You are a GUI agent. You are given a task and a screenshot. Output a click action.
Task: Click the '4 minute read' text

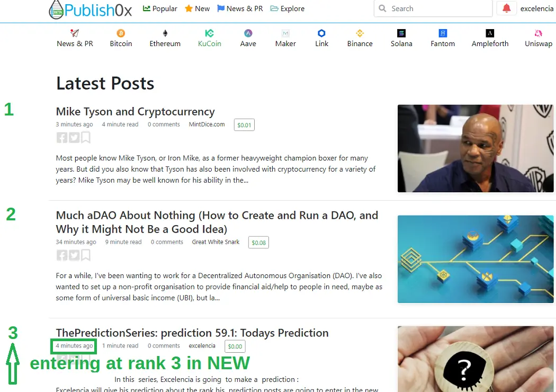[120, 124]
